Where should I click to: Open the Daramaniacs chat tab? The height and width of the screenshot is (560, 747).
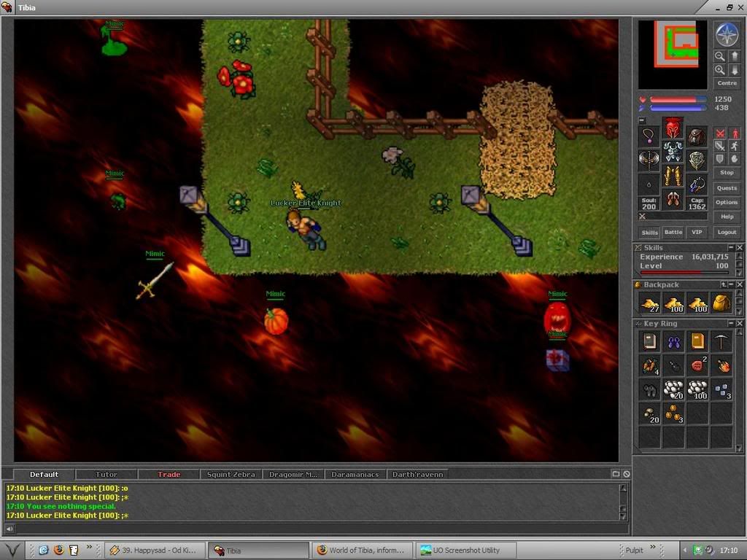click(355, 474)
